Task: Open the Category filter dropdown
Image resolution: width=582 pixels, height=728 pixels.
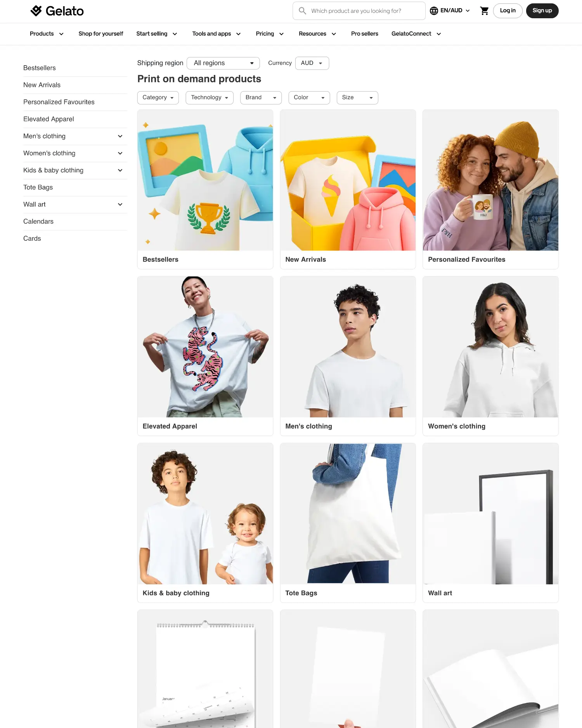Action: click(158, 98)
